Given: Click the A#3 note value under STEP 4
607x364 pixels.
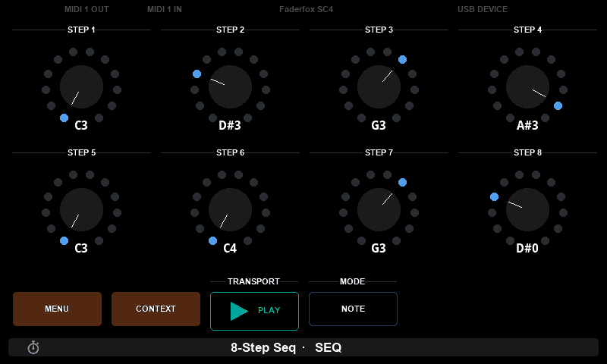Looking at the screenshot, I should [x=527, y=125].
